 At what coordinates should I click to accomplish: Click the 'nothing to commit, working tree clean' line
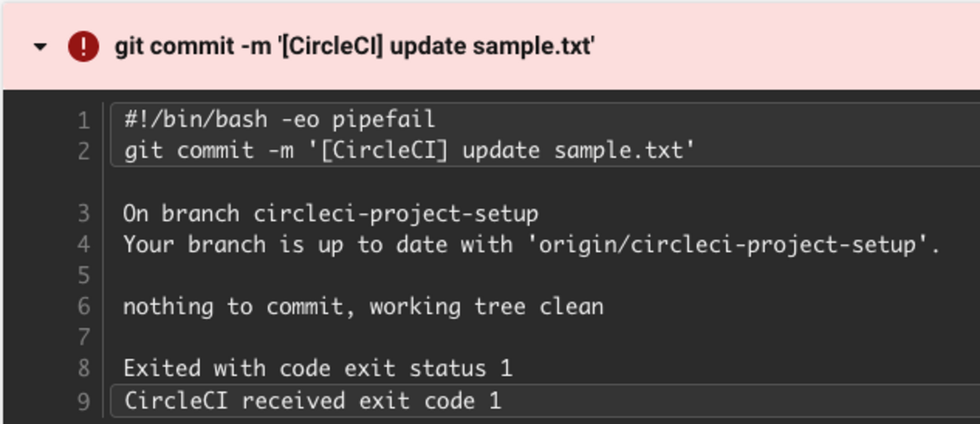click(x=363, y=307)
